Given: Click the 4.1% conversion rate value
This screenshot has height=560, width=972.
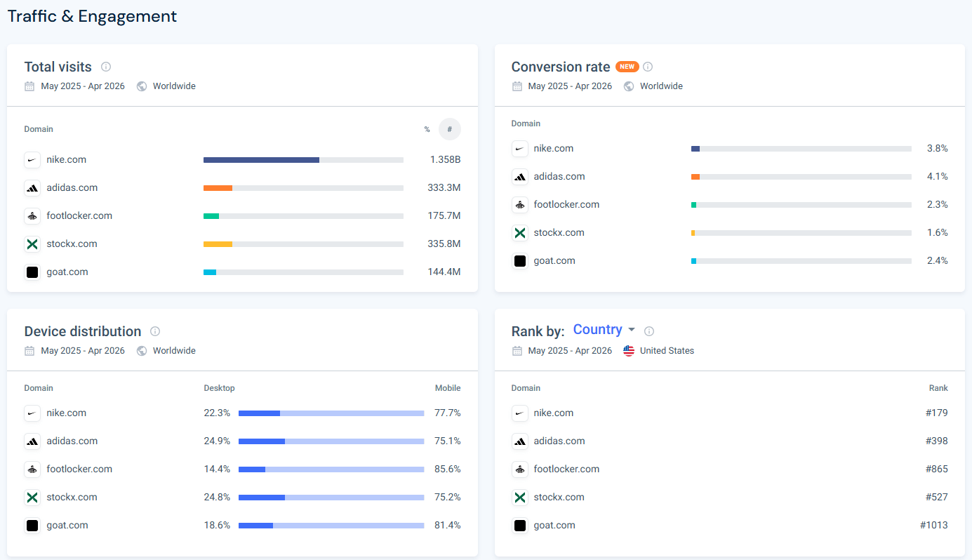Looking at the screenshot, I should [x=938, y=177].
